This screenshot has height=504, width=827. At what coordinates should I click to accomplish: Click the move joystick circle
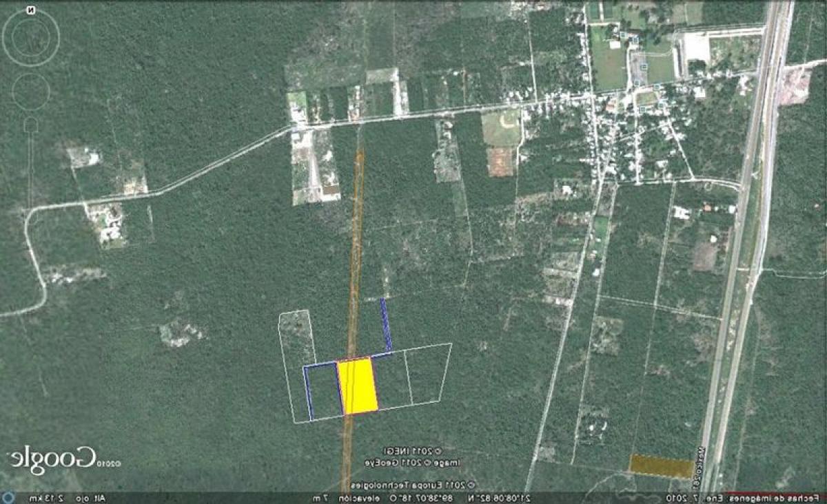(x=30, y=91)
